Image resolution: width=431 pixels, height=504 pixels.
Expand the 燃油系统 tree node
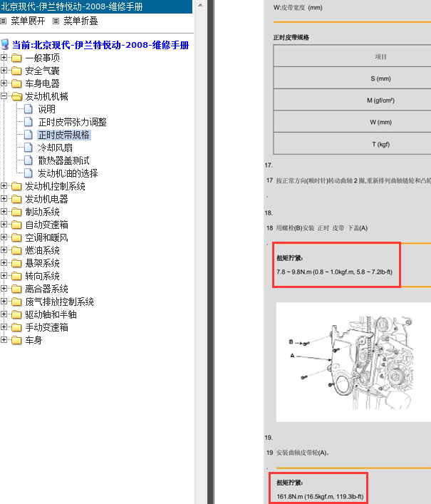4,250
